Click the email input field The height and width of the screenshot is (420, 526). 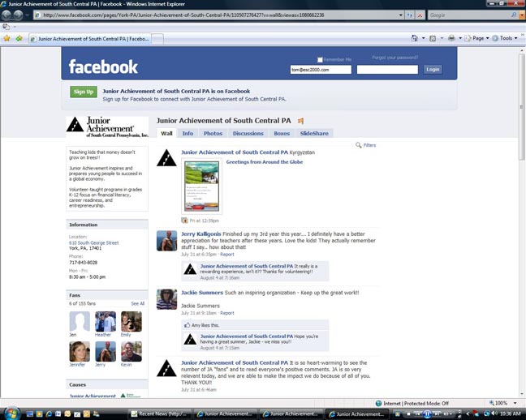(x=321, y=70)
